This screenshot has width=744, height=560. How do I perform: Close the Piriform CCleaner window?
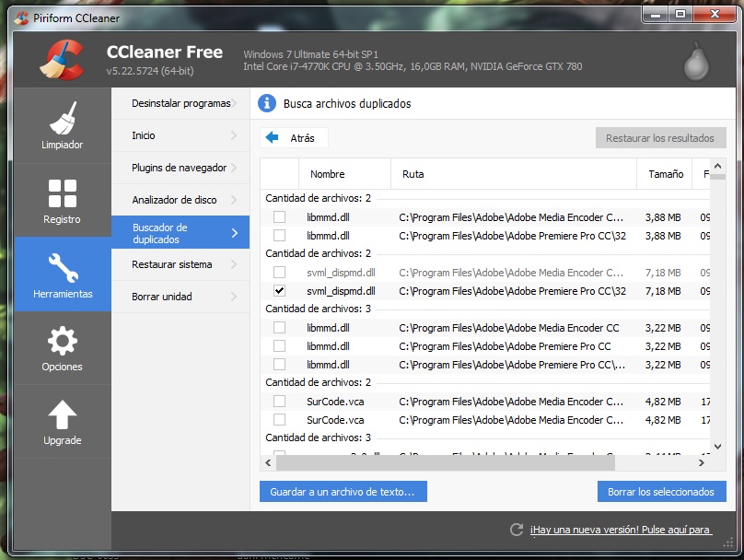pyautogui.click(x=715, y=14)
